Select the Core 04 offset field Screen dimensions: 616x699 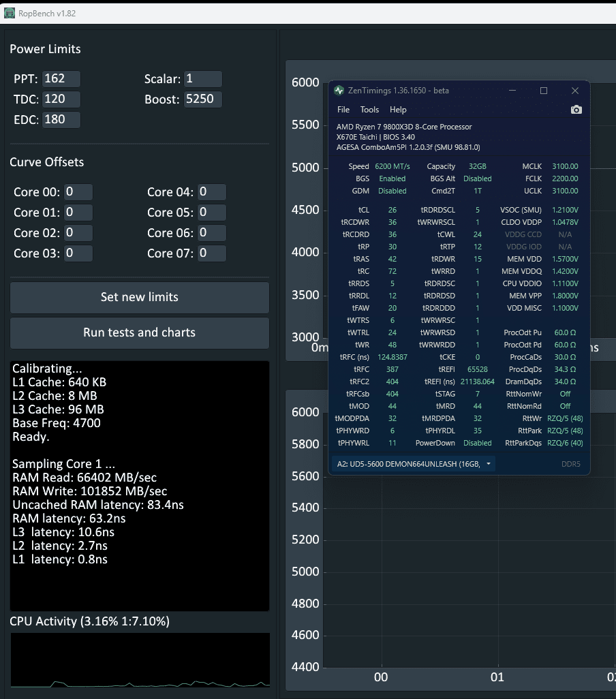(x=212, y=192)
